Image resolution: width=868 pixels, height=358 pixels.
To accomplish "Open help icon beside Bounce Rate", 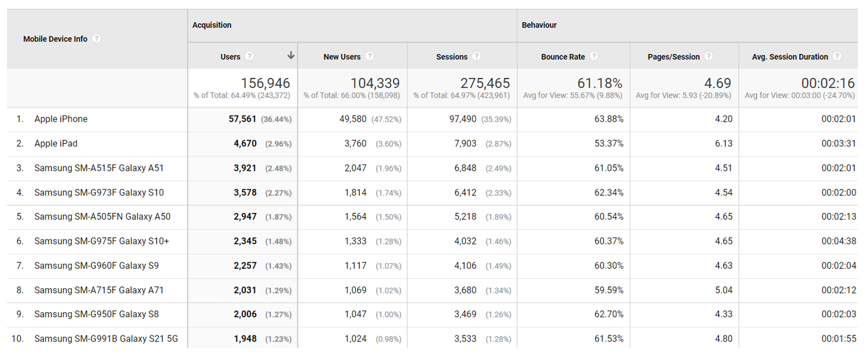I will 594,56.
